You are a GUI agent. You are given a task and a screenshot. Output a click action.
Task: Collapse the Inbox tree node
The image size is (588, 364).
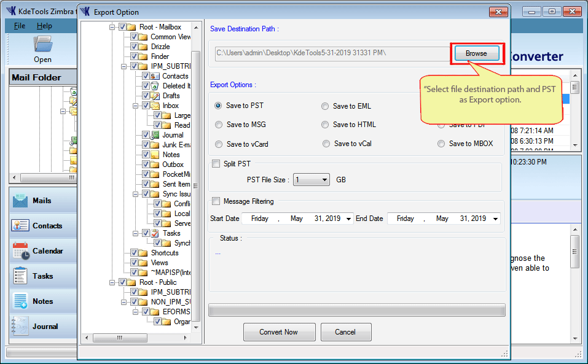pos(135,106)
